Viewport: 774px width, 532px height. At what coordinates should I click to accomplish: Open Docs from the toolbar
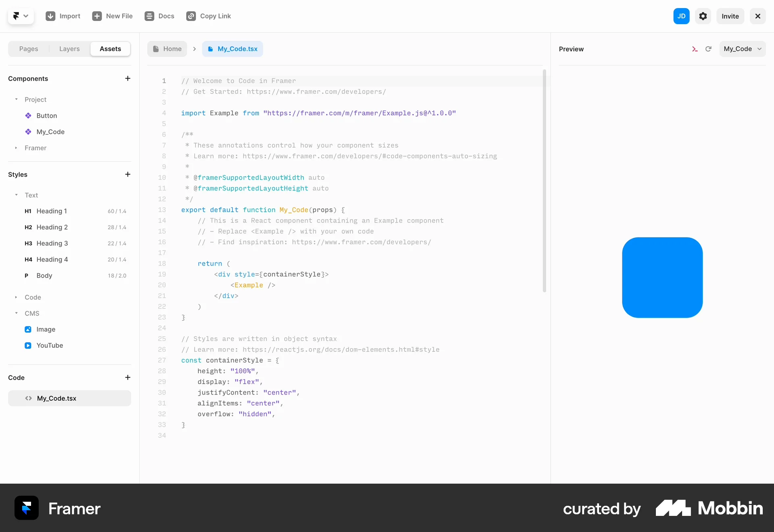149,16
